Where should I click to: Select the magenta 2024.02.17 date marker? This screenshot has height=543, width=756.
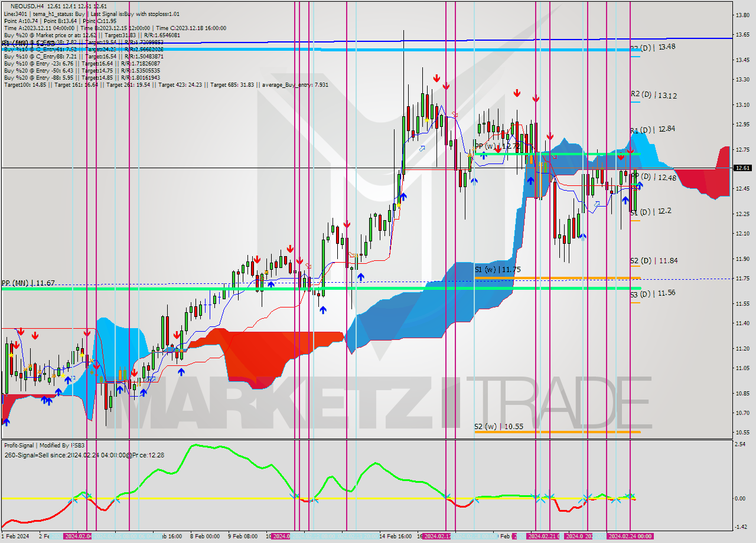(438, 537)
